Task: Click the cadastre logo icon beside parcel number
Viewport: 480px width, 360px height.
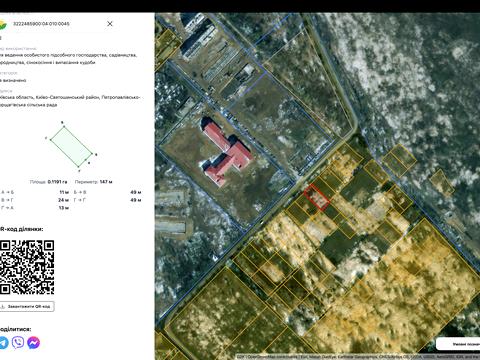Action: pos(3,24)
